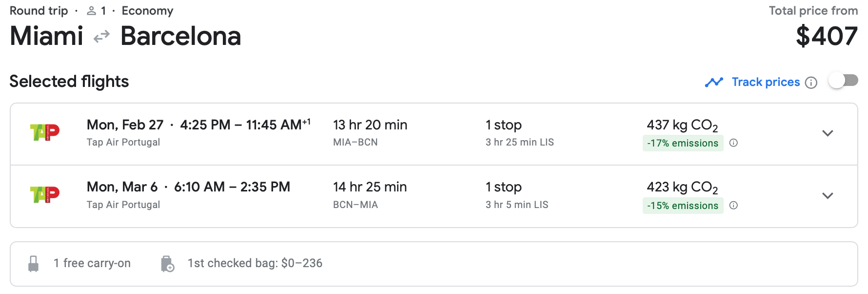Image resolution: width=868 pixels, height=294 pixels.
Task: Select the Economy cabin class option
Action: click(147, 10)
